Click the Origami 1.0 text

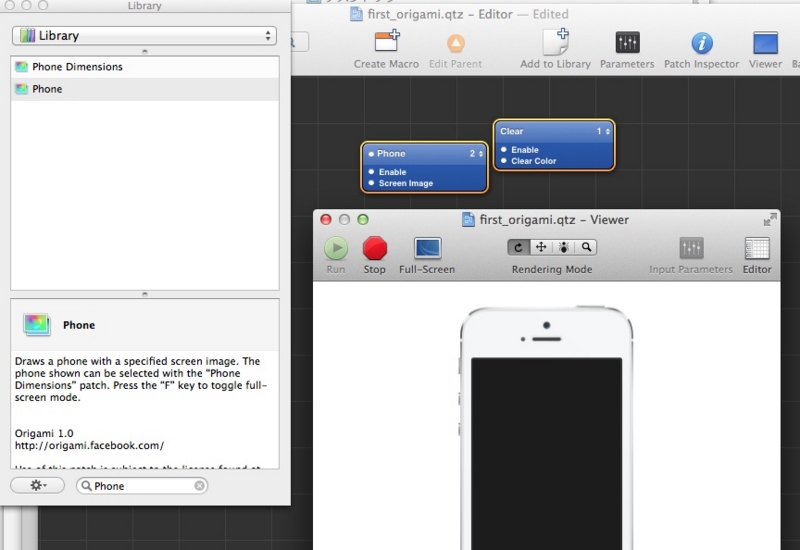pos(44,433)
